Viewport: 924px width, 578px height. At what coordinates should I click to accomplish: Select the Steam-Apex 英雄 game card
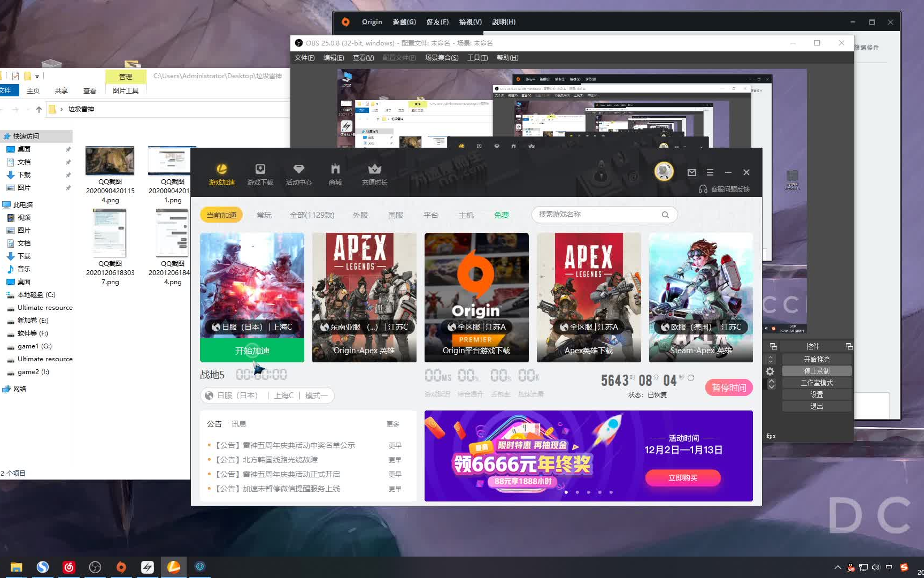[701, 298]
